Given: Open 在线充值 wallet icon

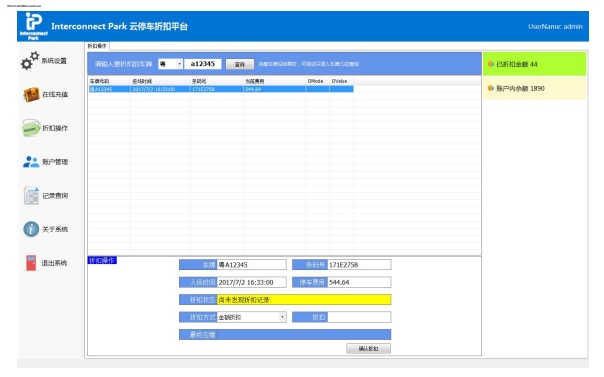Looking at the screenshot, I should pos(31,94).
